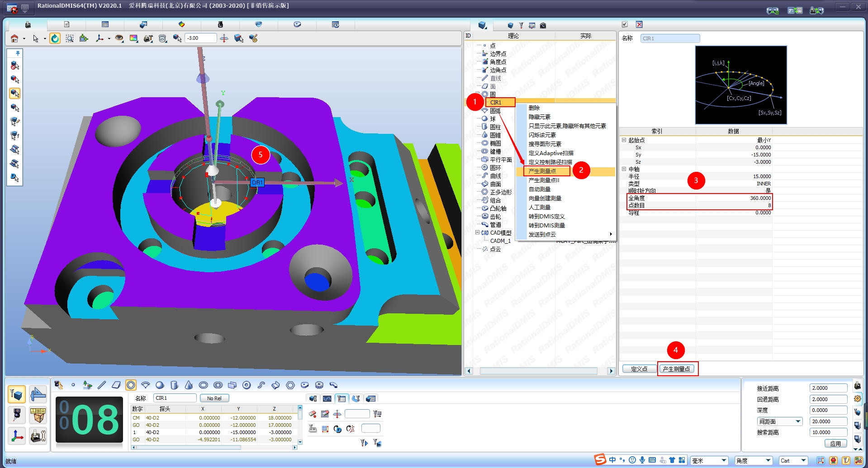
Task: Select the arc feature tool in bottom toolbar
Action: click(x=145, y=385)
